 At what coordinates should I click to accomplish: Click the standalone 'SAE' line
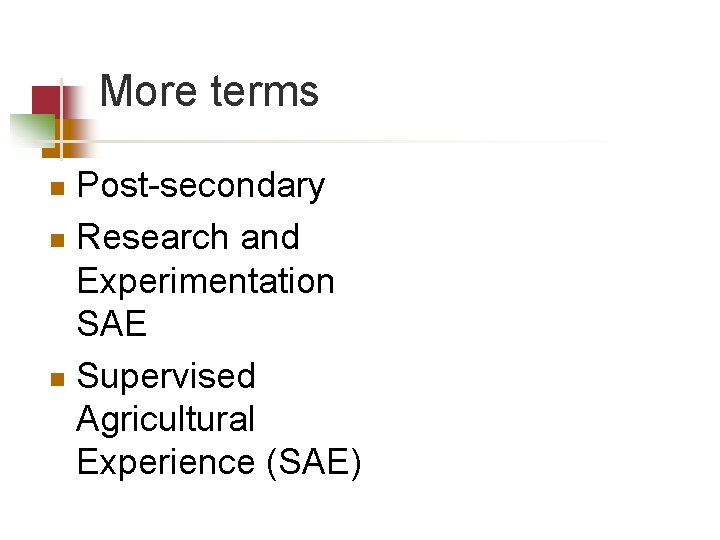111,324
